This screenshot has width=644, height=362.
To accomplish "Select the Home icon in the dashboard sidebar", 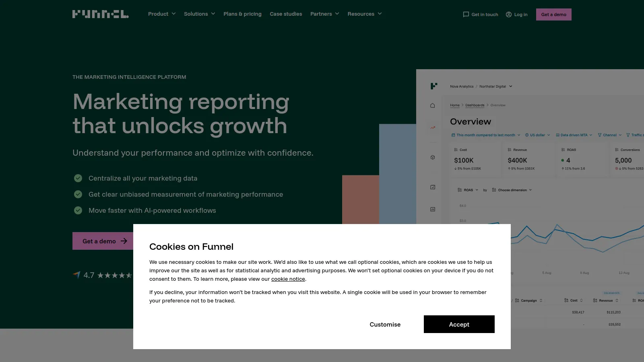I will (x=433, y=105).
